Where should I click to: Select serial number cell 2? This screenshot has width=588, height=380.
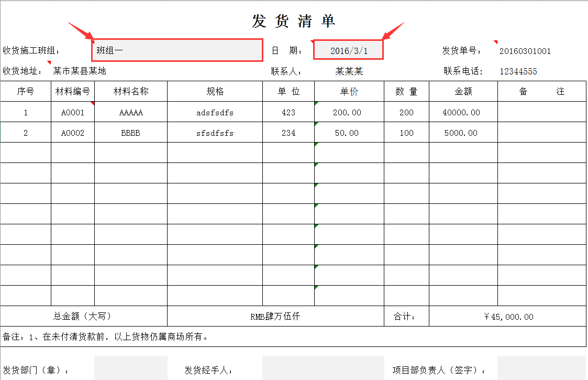(26, 132)
